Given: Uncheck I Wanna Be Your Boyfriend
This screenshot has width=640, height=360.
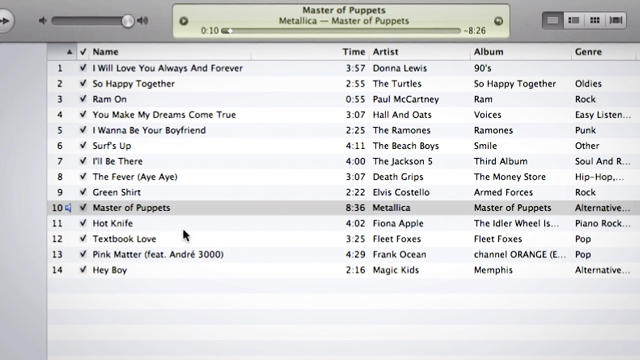Looking at the screenshot, I should click(x=83, y=130).
